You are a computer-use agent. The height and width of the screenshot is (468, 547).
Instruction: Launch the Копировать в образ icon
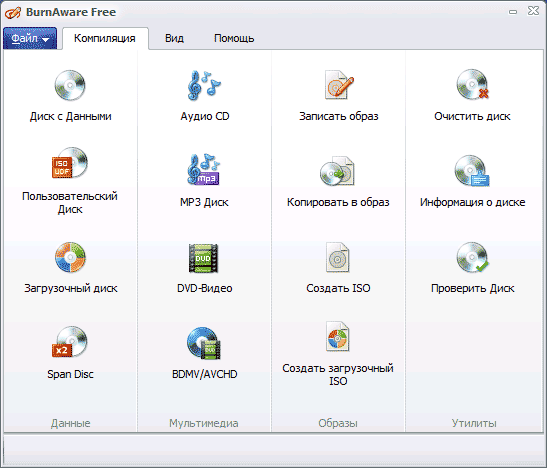coord(337,171)
